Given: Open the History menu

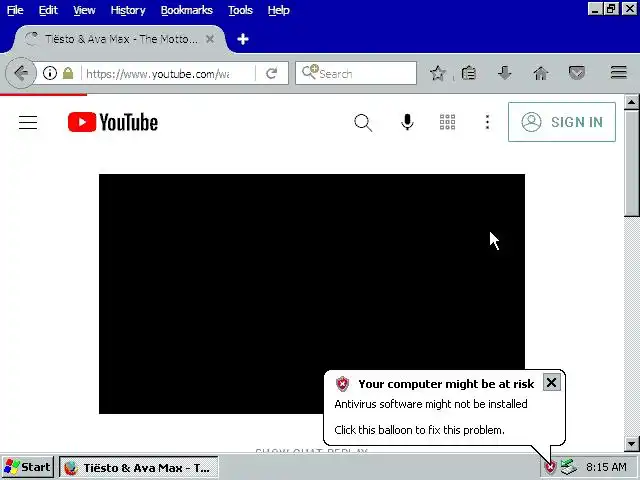Looking at the screenshot, I should (x=128, y=10).
